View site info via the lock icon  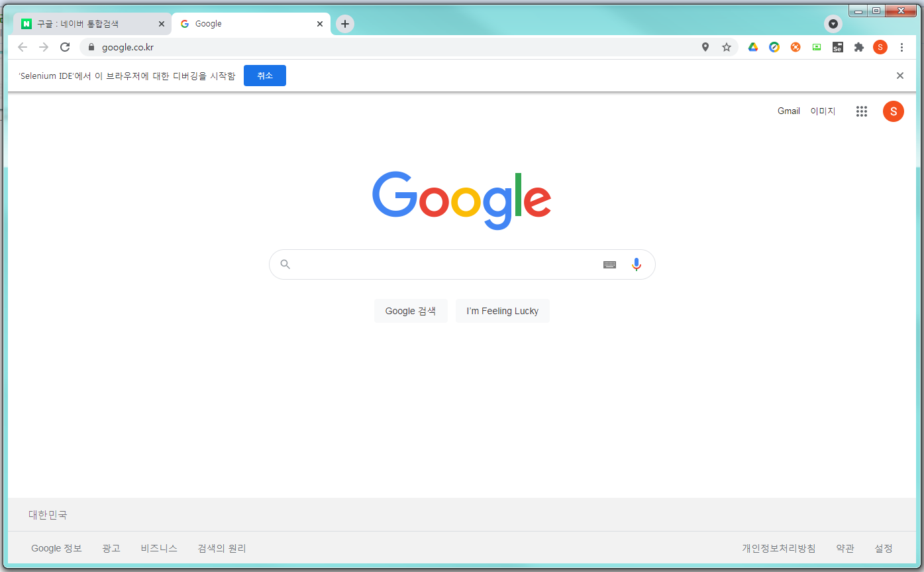coord(91,47)
